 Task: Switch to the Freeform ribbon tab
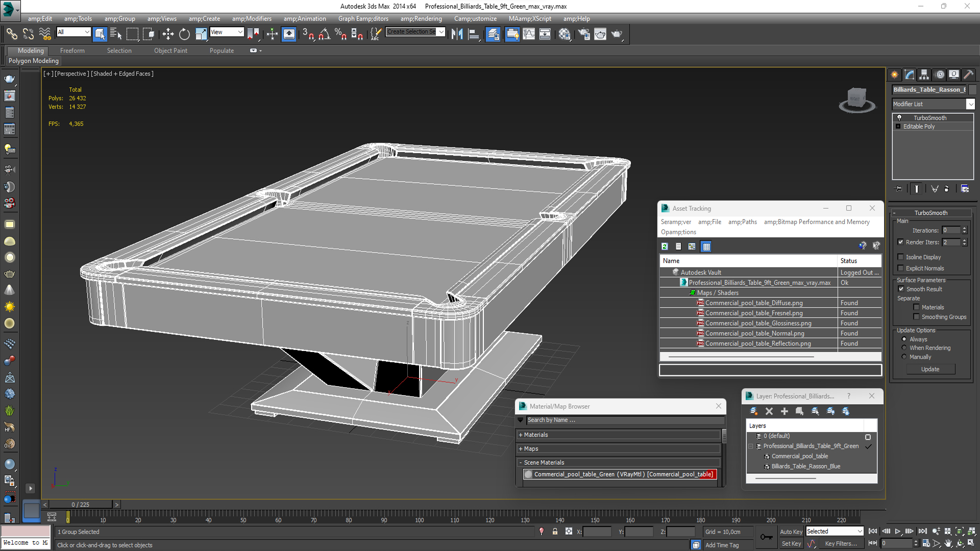pyautogui.click(x=72, y=51)
